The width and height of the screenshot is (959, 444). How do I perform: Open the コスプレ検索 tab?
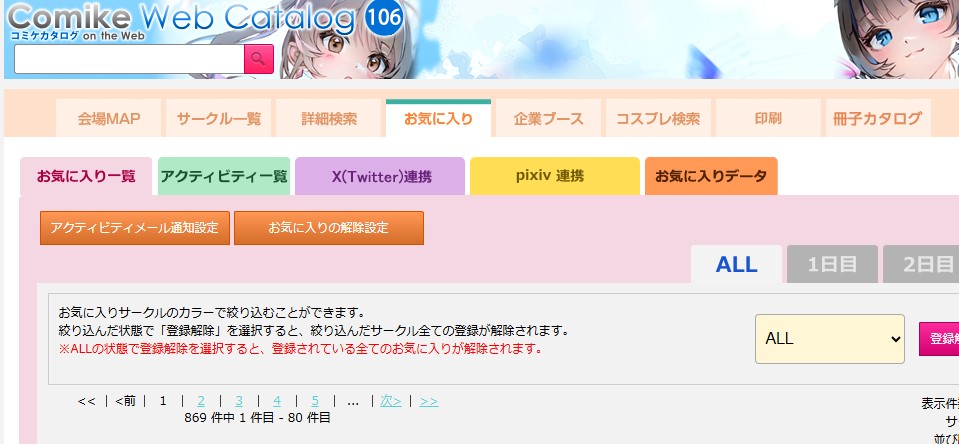click(x=658, y=119)
